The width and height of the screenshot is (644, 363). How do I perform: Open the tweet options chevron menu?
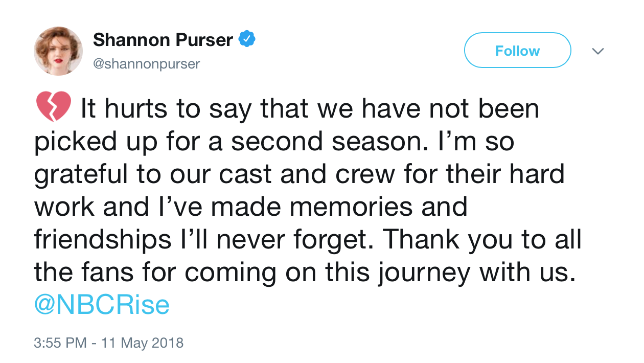tap(597, 51)
